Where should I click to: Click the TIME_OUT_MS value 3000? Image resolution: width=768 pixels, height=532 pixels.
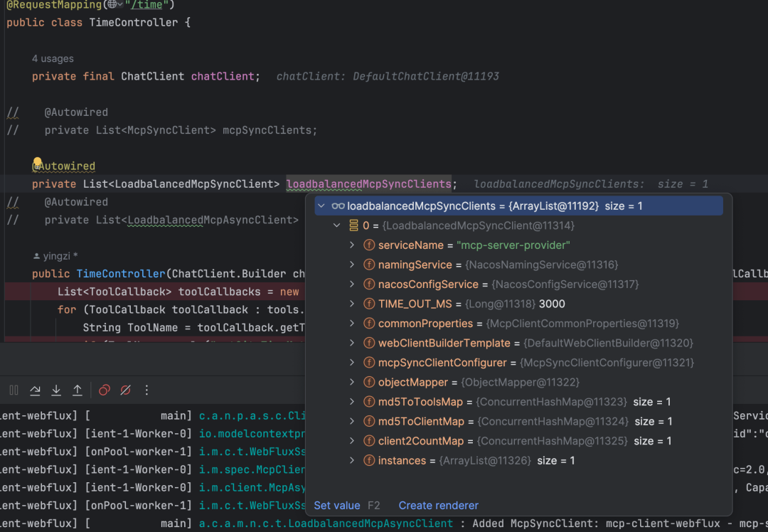pyautogui.click(x=552, y=304)
